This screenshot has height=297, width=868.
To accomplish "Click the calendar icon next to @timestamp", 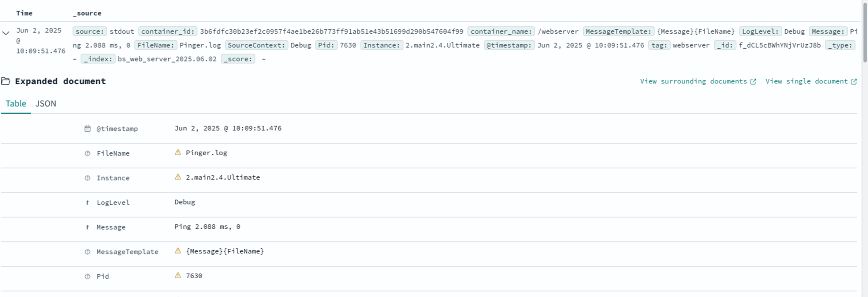I will pyautogui.click(x=87, y=129).
